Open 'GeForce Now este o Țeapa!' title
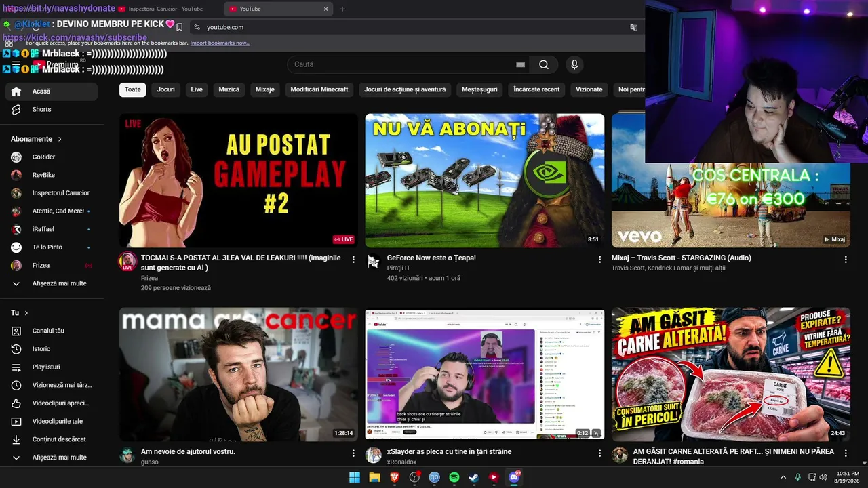Image resolution: width=868 pixels, height=488 pixels. pyautogui.click(x=431, y=258)
